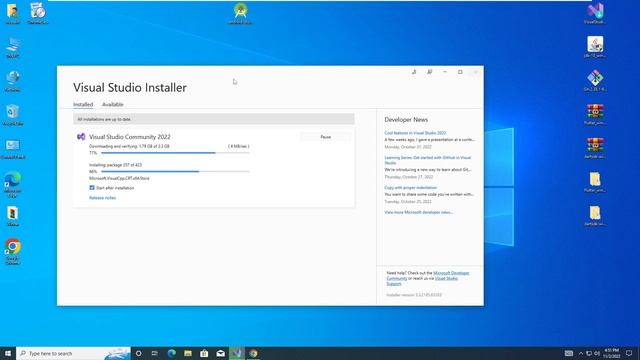Open the Windows Start menu
The height and width of the screenshot is (360, 640).
(x=8, y=353)
